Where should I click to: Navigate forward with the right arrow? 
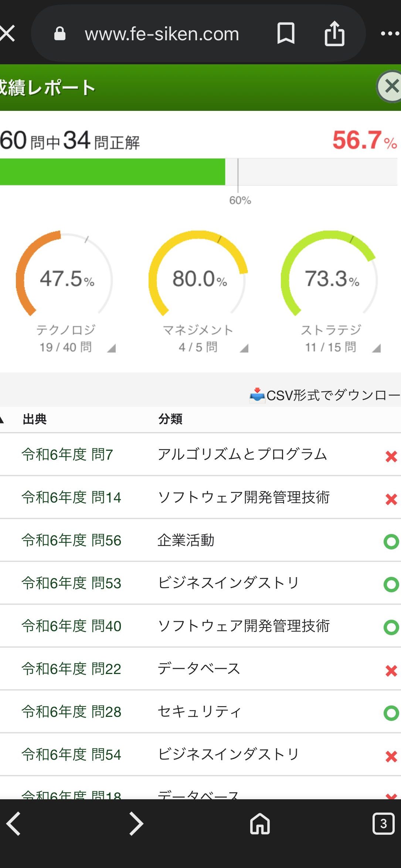tap(136, 824)
